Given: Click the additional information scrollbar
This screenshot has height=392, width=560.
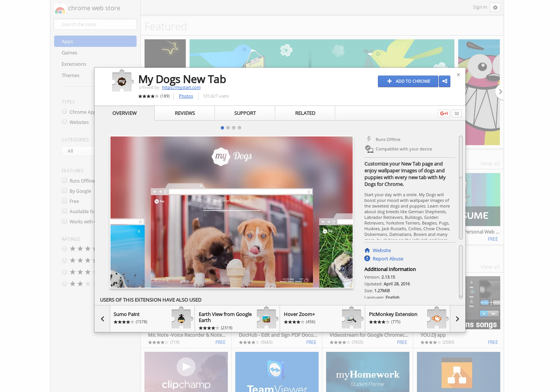Looking at the screenshot, I should pos(461,271).
